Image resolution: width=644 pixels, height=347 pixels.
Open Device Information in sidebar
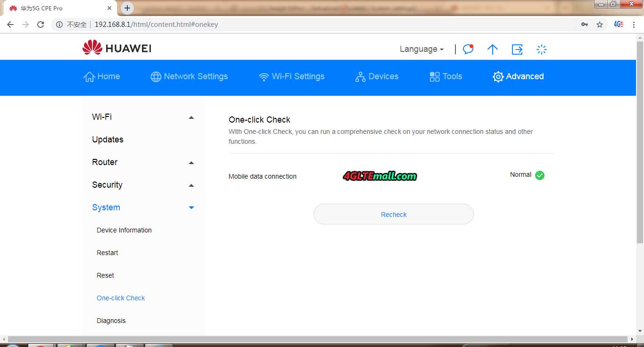[x=124, y=230]
